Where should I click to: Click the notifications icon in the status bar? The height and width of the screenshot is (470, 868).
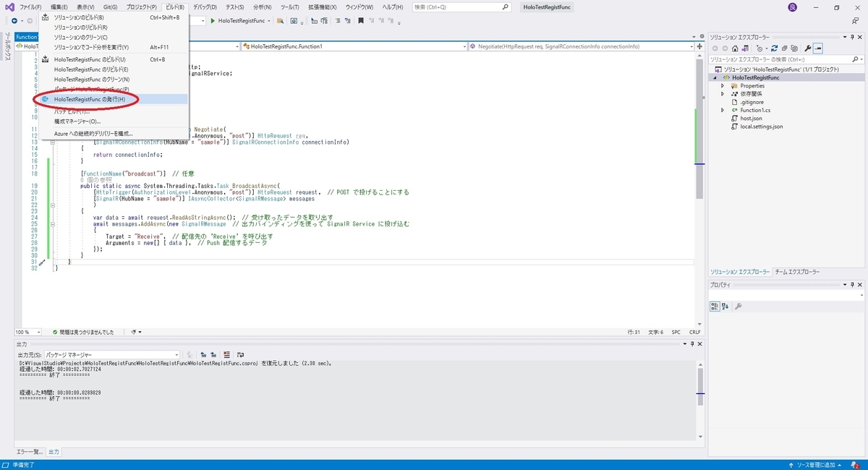(x=856, y=464)
